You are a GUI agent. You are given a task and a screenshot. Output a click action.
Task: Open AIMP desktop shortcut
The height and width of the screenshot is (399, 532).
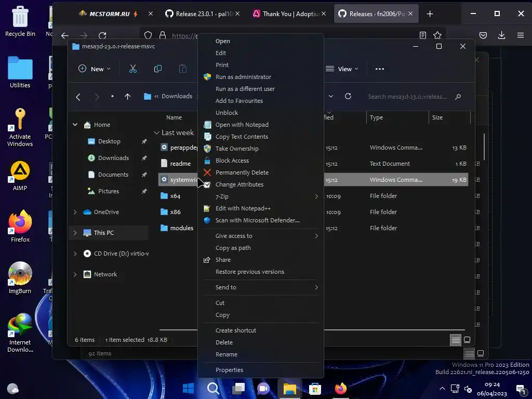(20, 176)
